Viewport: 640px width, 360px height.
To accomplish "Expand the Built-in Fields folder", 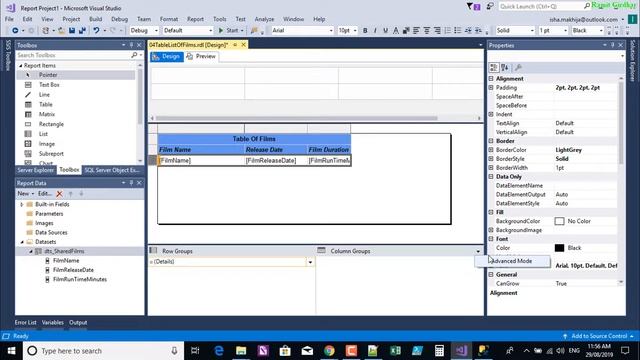I will 22,204.
